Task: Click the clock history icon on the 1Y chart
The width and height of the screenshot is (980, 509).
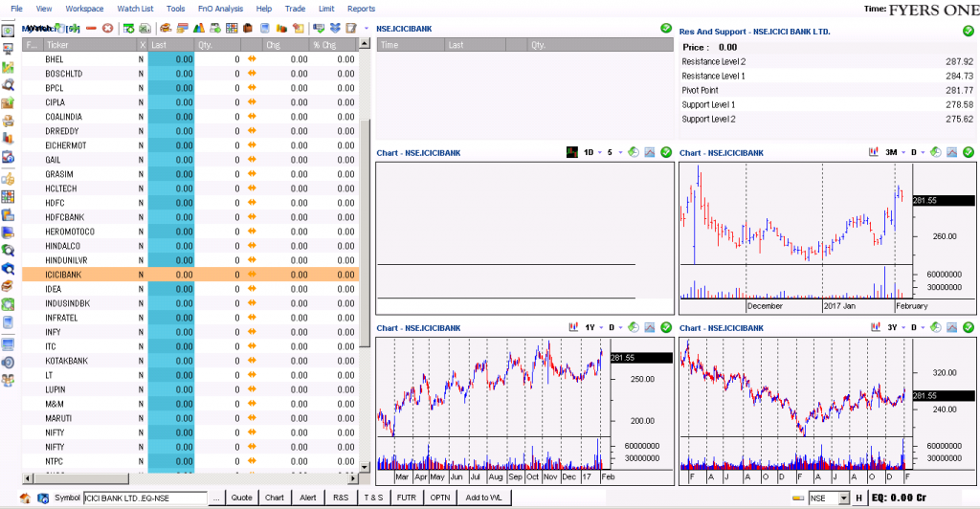Action: pos(634,327)
